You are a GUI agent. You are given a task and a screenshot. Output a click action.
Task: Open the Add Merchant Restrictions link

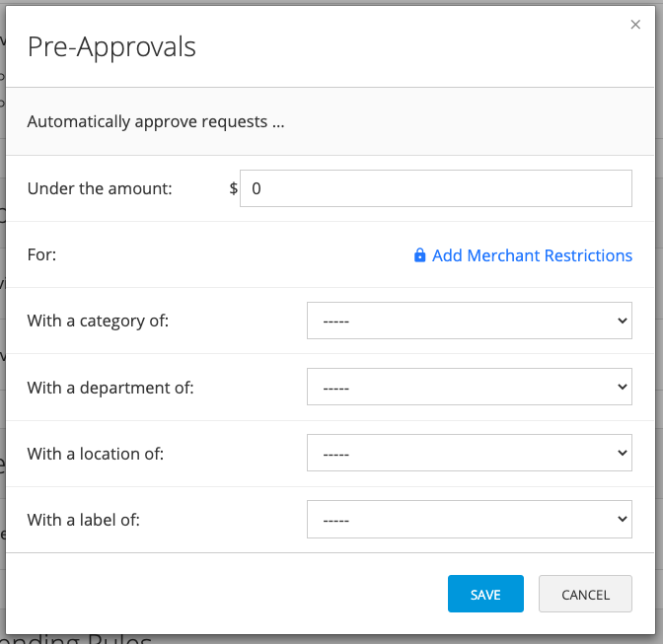(532, 255)
